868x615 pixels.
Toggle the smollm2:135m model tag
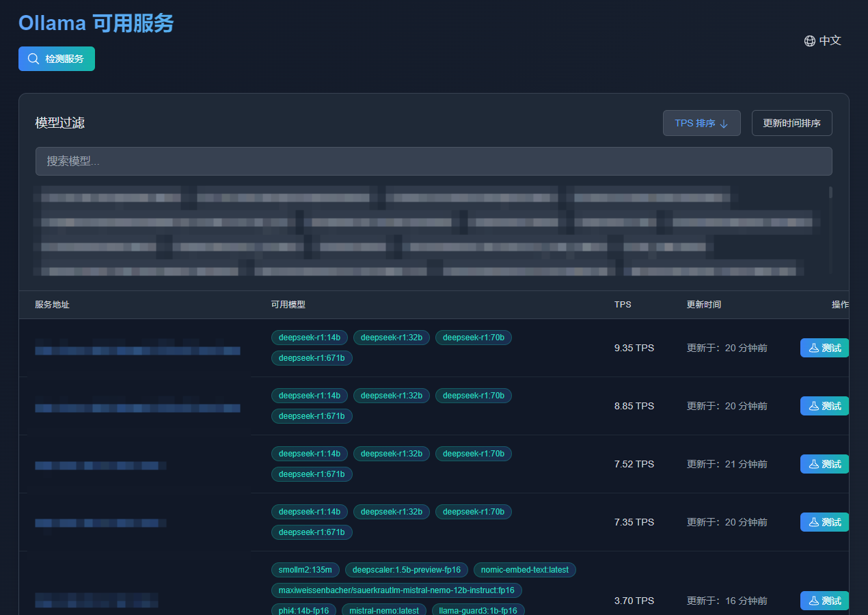305,569
